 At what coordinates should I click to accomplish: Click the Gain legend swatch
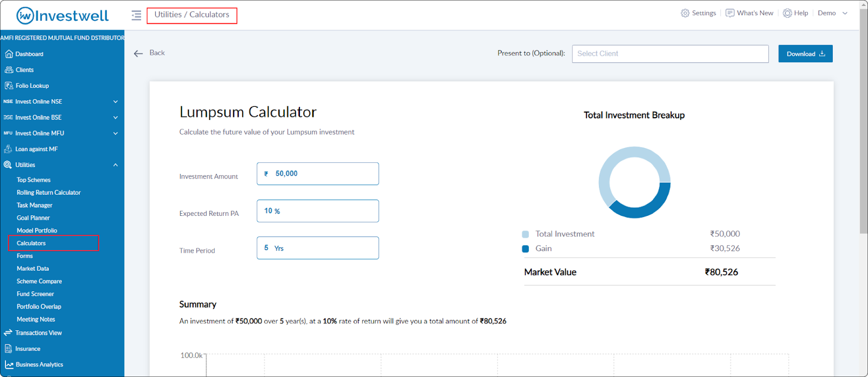pos(525,249)
